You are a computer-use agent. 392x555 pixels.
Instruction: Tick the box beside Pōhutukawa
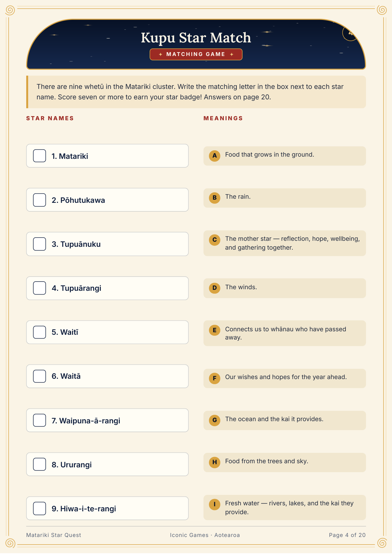(x=40, y=200)
